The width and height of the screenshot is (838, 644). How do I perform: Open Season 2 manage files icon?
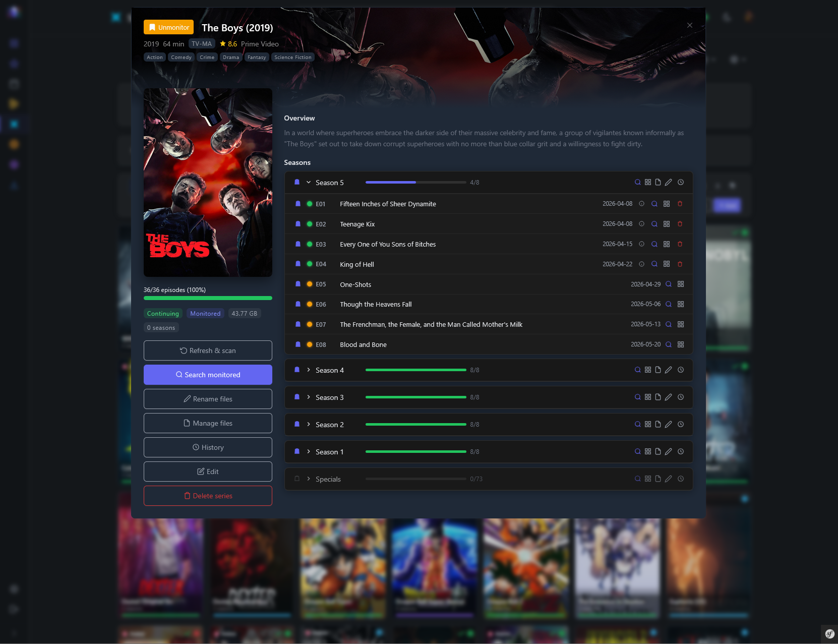pos(658,424)
